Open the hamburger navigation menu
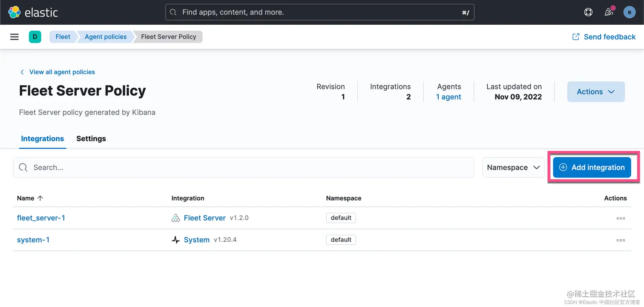644x307 pixels. click(14, 37)
